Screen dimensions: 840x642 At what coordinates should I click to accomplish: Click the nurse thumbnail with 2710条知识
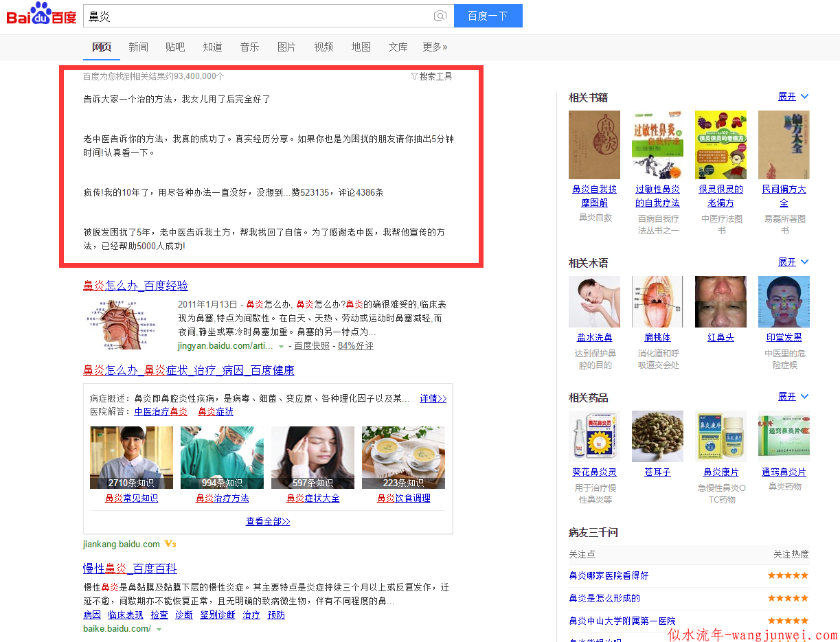[x=131, y=457]
